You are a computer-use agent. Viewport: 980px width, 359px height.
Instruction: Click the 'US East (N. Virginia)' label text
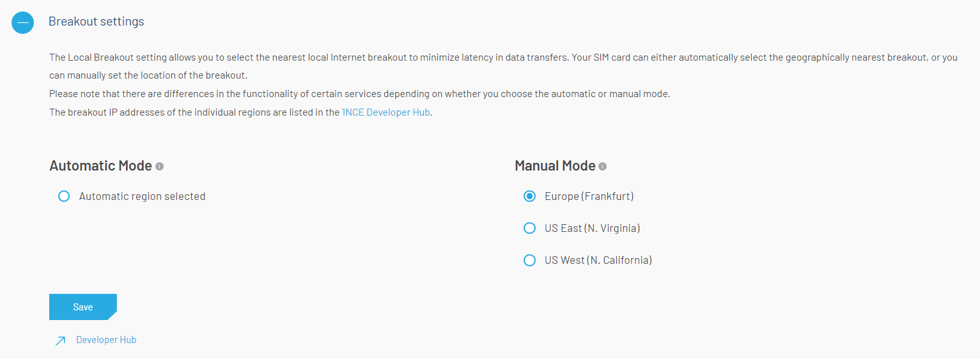pyautogui.click(x=592, y=228)
